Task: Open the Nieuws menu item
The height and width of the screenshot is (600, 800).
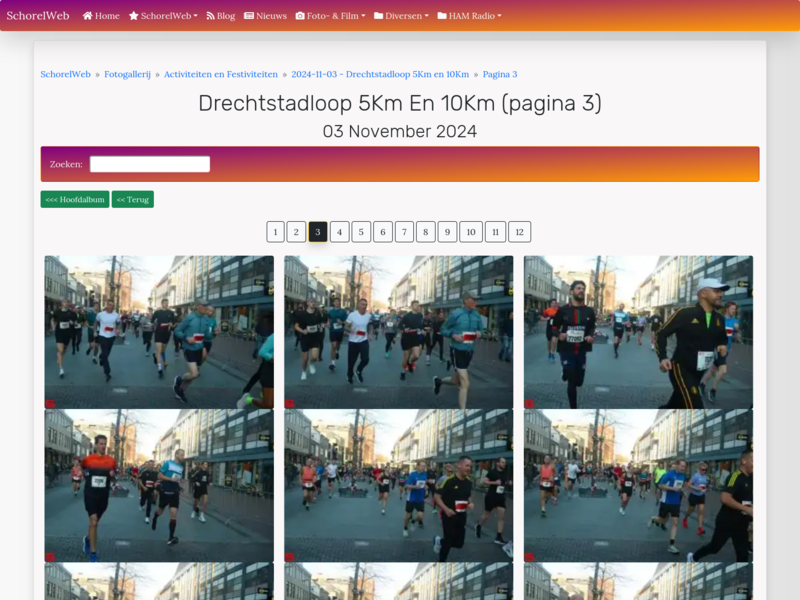Action: pos(265,16)
